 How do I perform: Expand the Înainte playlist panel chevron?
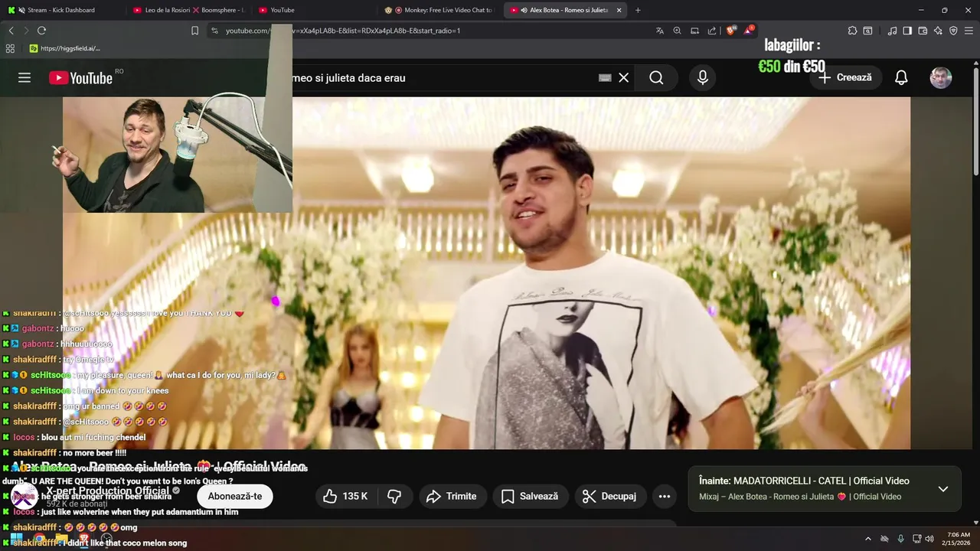coord(943,489)
